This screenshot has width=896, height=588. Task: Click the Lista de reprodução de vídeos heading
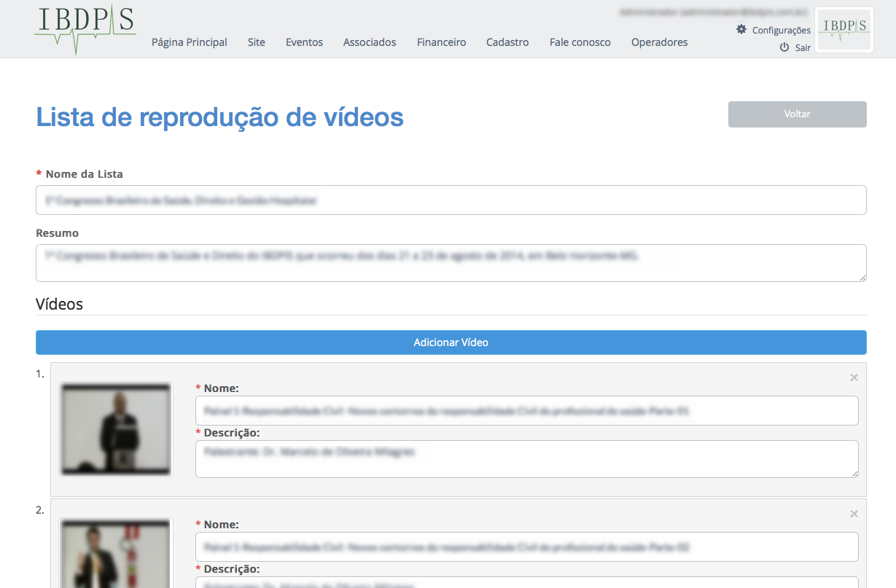point(219,117)
